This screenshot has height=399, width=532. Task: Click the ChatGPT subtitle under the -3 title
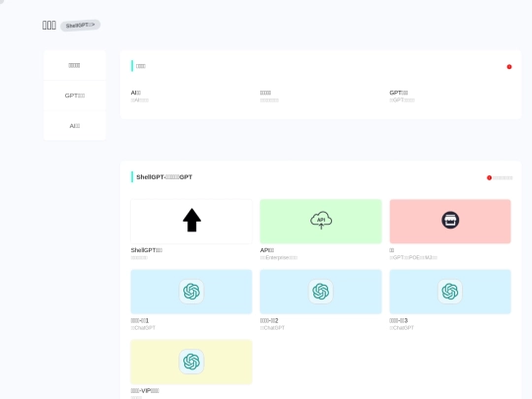(402, 328)
